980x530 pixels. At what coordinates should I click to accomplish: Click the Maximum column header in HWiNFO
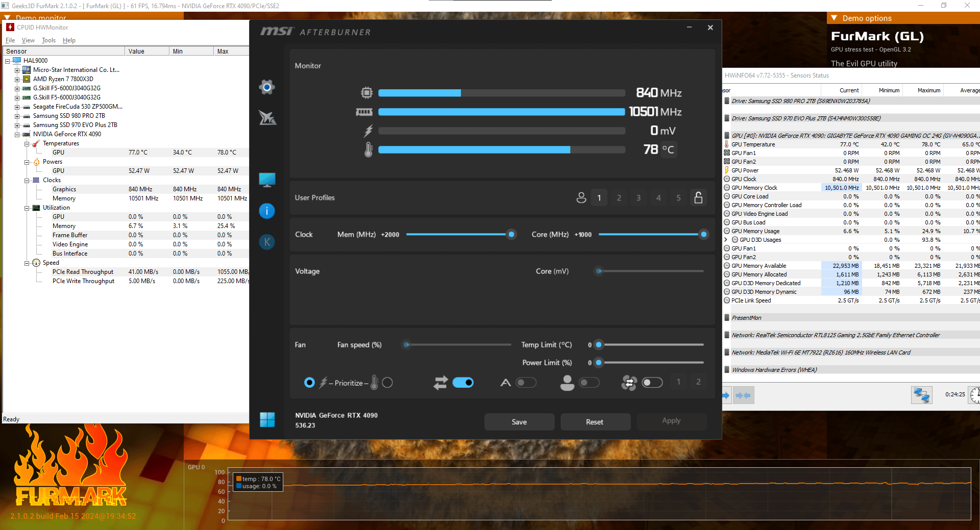923,90
